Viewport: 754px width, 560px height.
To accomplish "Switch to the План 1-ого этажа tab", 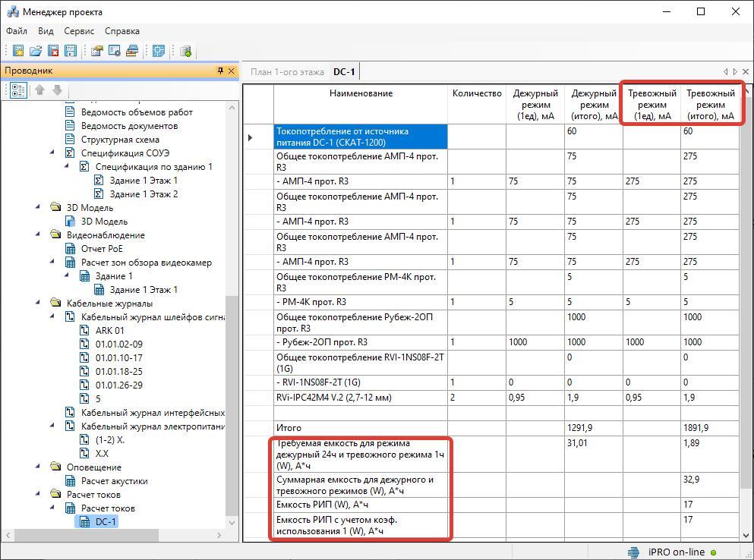I will (287, 72).
